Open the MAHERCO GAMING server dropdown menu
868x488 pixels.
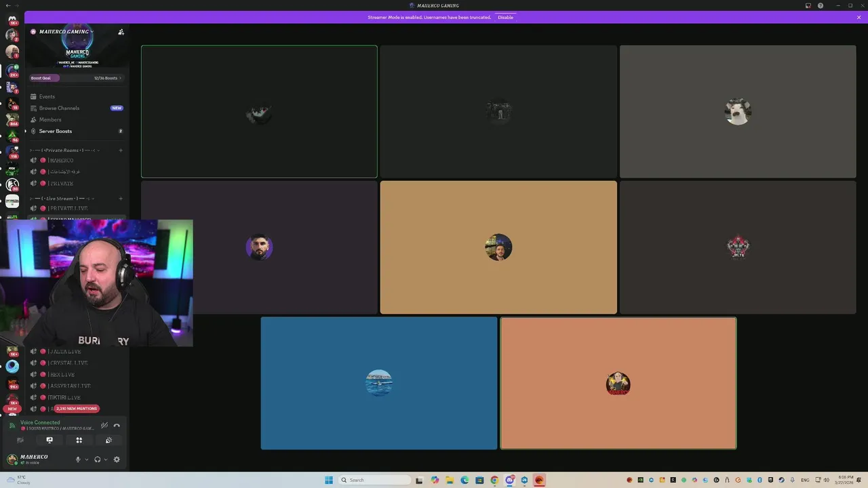(66, 32)
